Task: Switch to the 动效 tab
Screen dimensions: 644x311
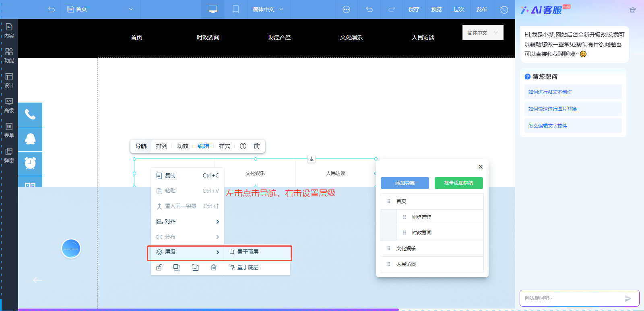Action: [x=183, y=146]
